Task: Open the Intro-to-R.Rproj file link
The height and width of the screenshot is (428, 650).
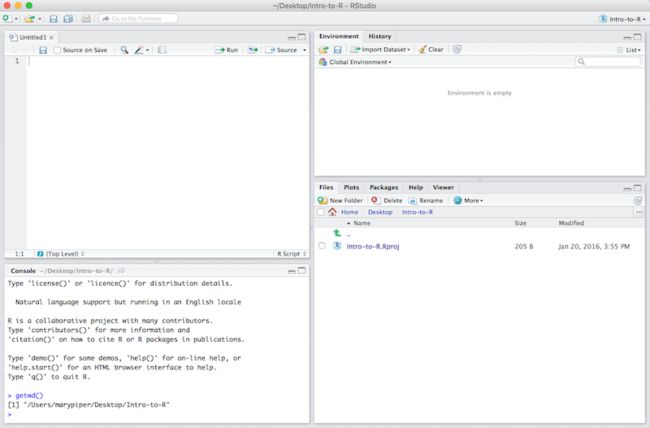Action: point(373,246)
